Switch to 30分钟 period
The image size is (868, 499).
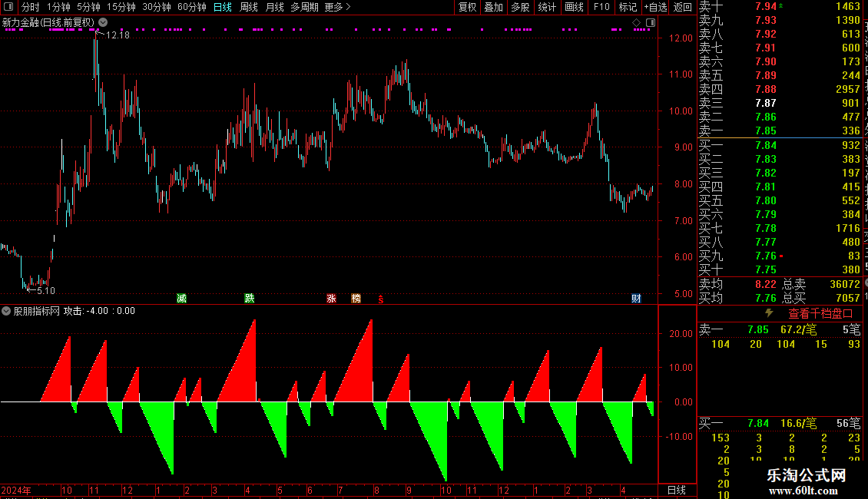156,7
